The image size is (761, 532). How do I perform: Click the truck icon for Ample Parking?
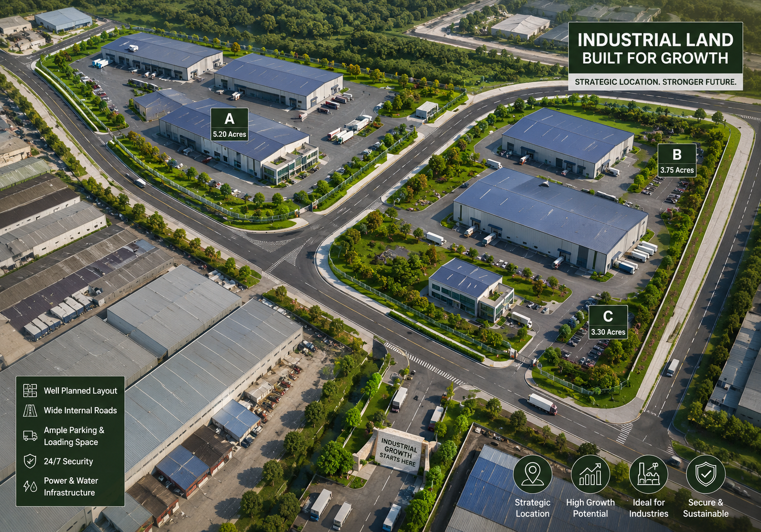point(30,436)
